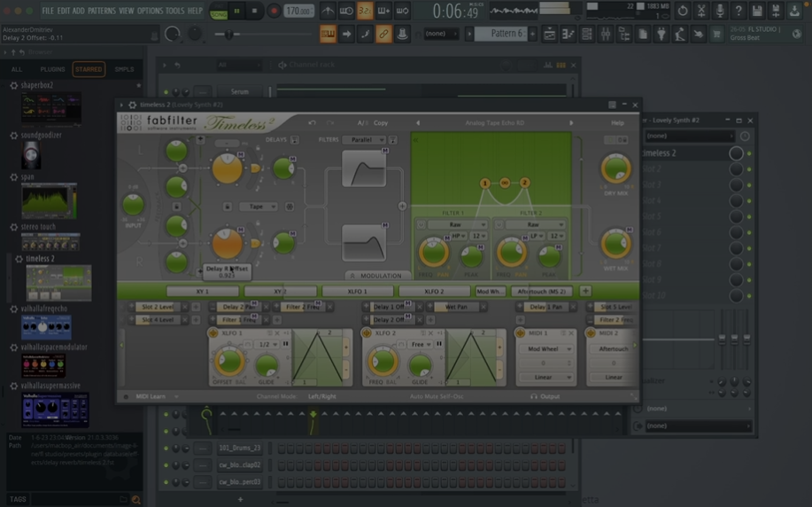
Task: Open the Browser view toolbar icon
Action: pyautogui.click(x=624, y=35)
